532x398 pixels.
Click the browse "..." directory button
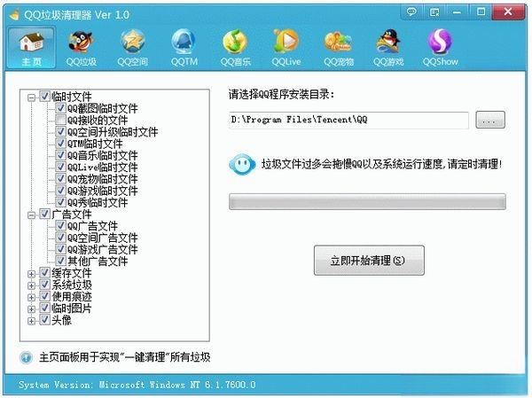(x=490, y=120)
